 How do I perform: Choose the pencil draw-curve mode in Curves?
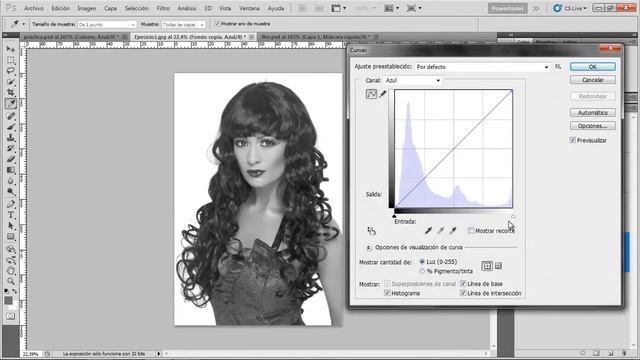[x=382, y=94]
